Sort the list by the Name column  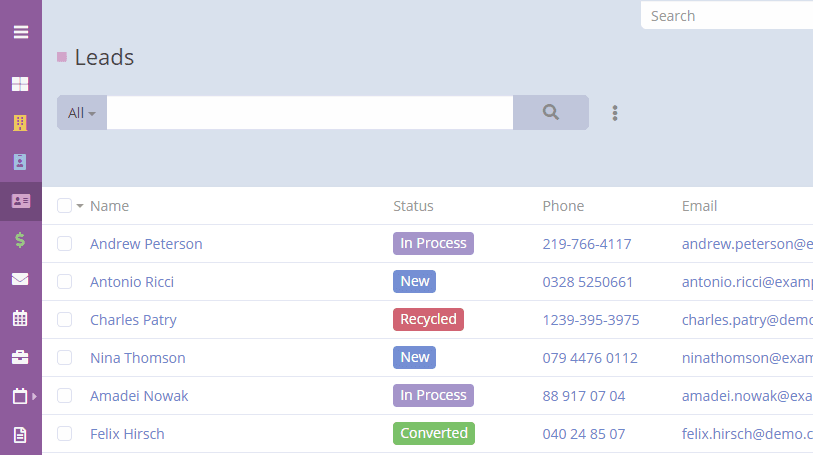coord(109,206)
